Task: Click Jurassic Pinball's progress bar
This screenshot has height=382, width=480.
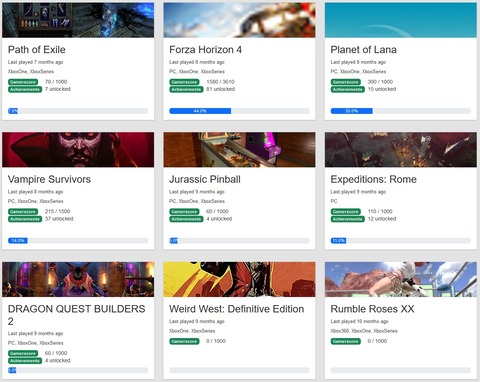Action: 239,241
